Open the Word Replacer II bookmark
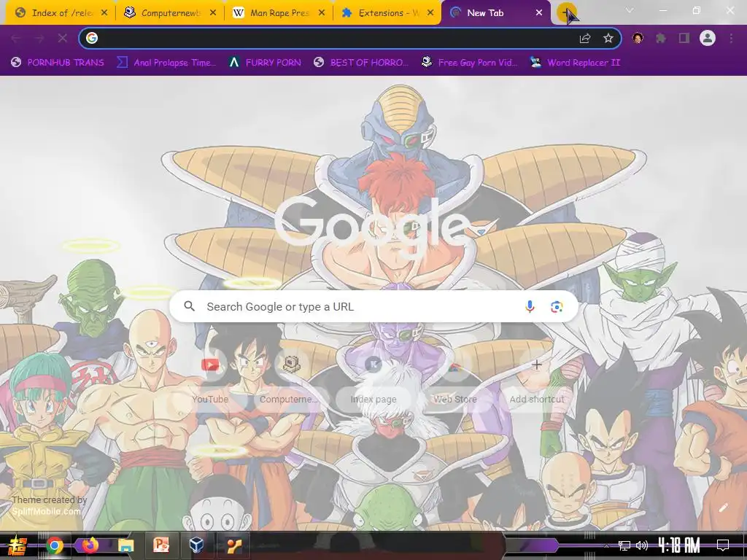This screenshot has height=560, width=747. [x=575, y=63]
